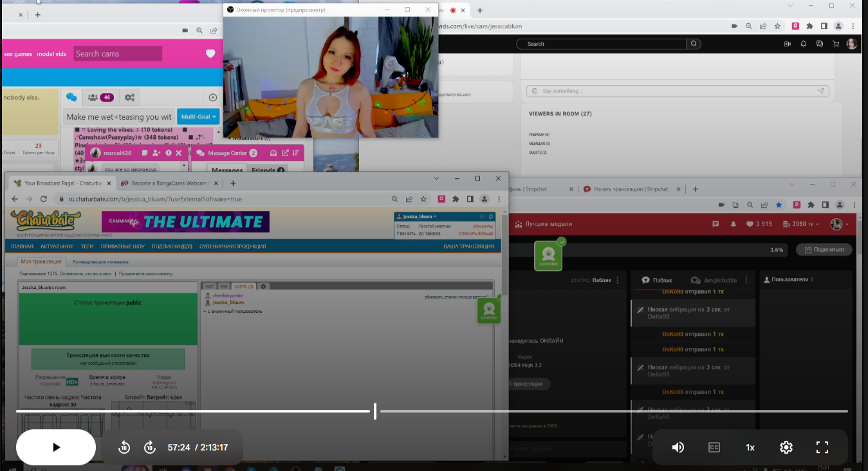Viewport: 868px width, 471px height.
Task: Mute the video player volume
Action: click(678, 447)
